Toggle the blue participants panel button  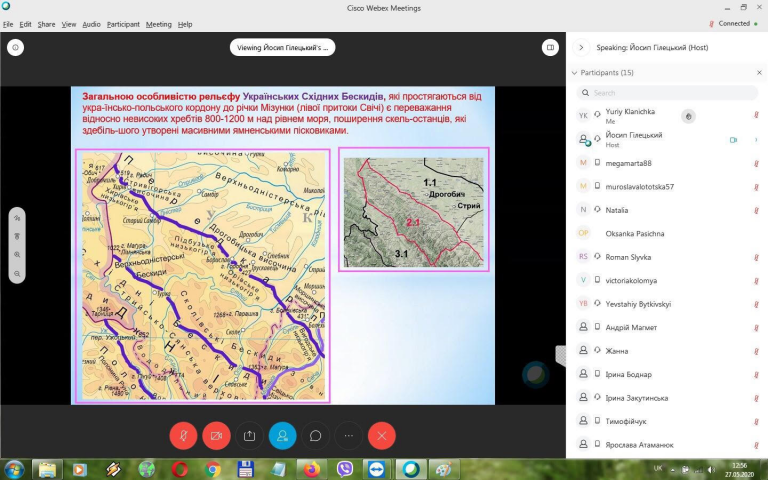(x=282, y=435)
